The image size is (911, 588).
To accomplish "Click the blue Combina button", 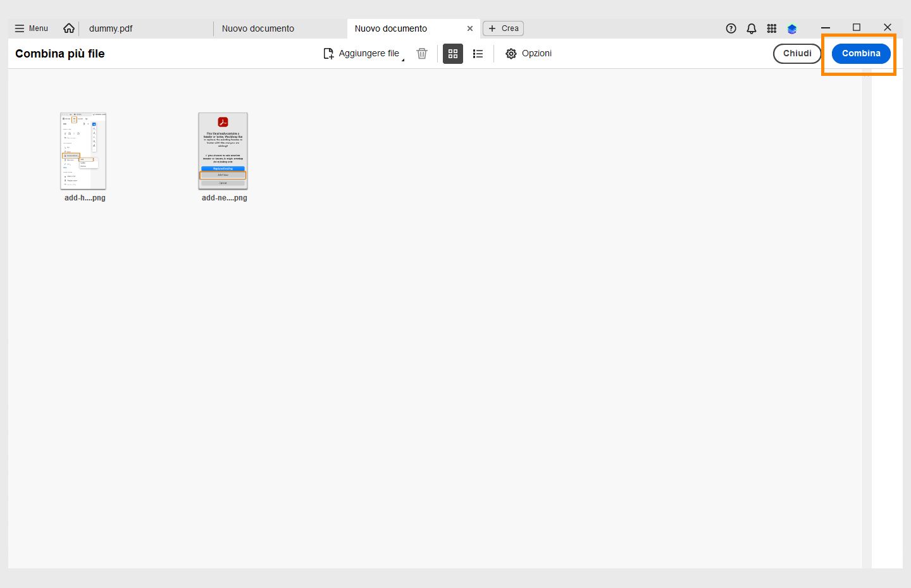I will coord(861,54).
